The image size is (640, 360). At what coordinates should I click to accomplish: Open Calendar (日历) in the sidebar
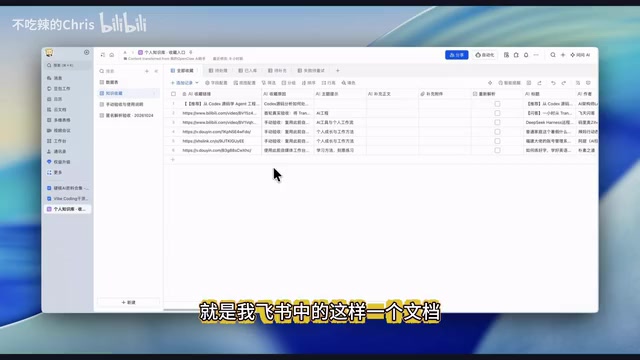(x=55, y=99)
